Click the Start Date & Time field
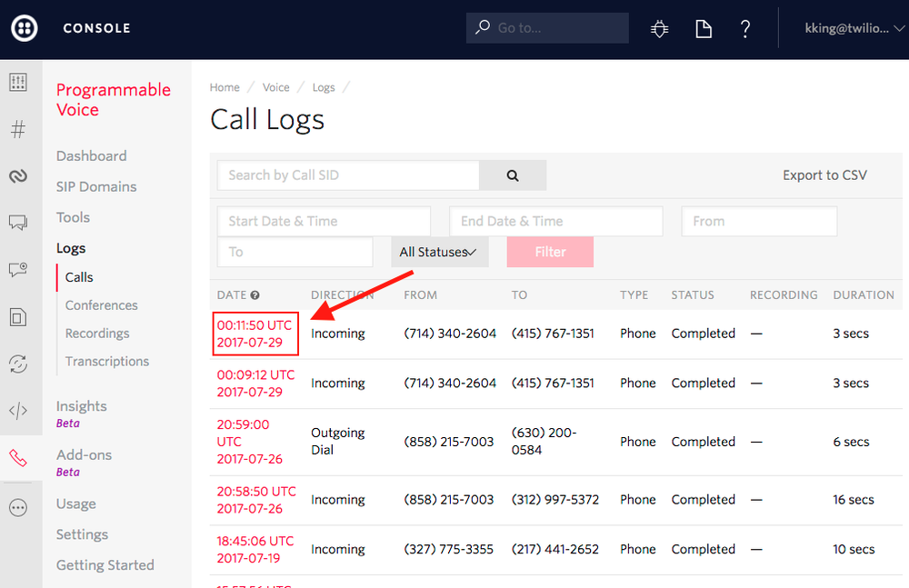Image resolution: width=909 pixels, height=588 pixels. click(324, 221)
